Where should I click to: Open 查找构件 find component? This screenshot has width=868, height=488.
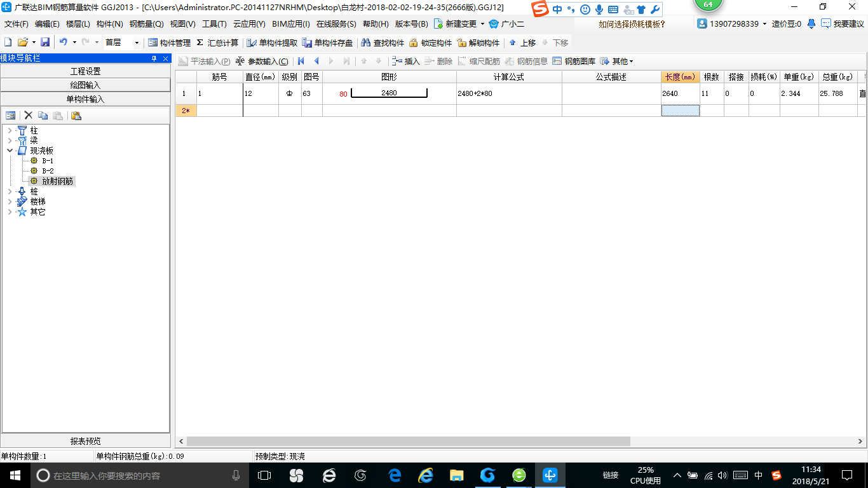coord(383,43)
